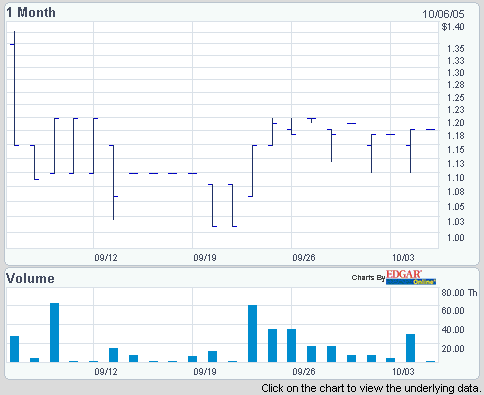
Task: Click the 1.15 price axis label
Action: click(x=456, y=150)
